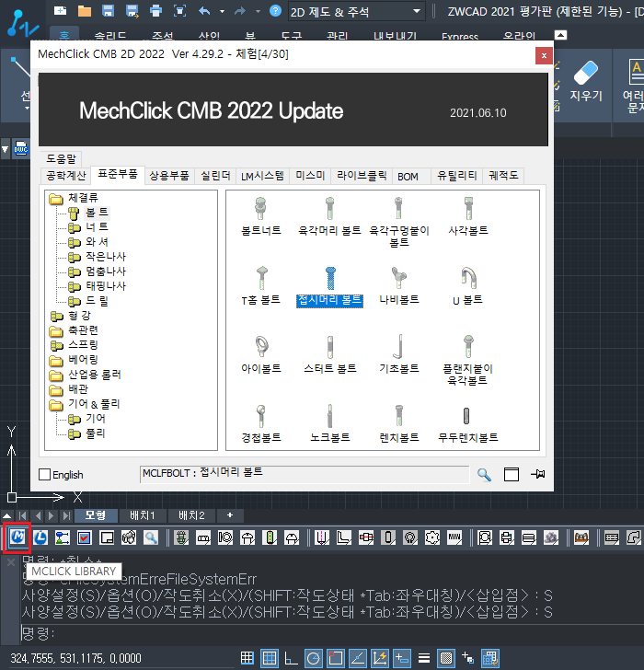This screenshot has height=670, width=644.
Task: Open the 도움말 tab
Action: pyautogui.click(x=61, y=159)
